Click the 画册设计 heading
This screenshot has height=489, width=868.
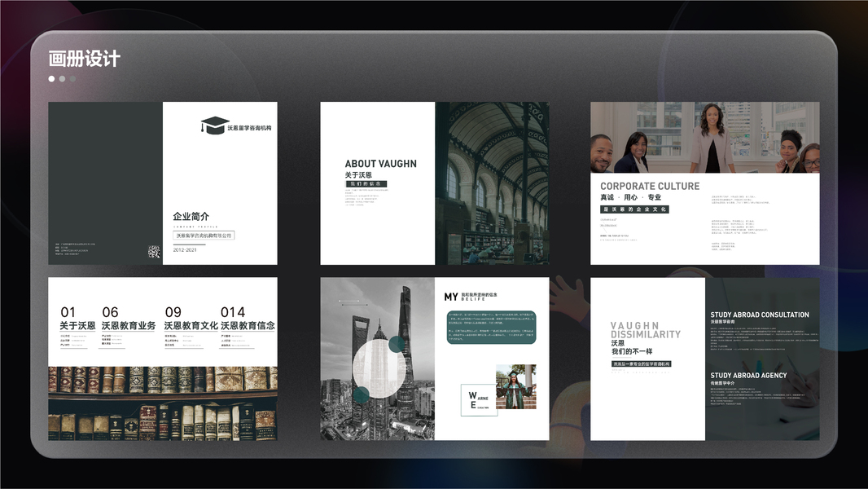[84, 59]
